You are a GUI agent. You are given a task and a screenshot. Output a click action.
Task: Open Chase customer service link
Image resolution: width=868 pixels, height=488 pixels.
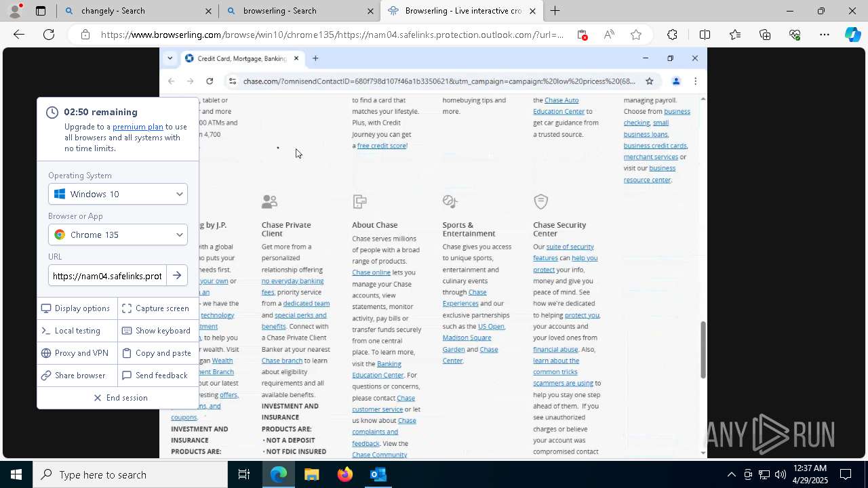pyautogui.click(x=383, y=404)
